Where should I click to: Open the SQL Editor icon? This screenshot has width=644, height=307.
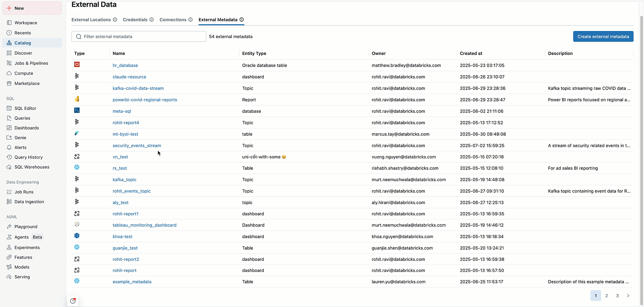tap(9, 108)
